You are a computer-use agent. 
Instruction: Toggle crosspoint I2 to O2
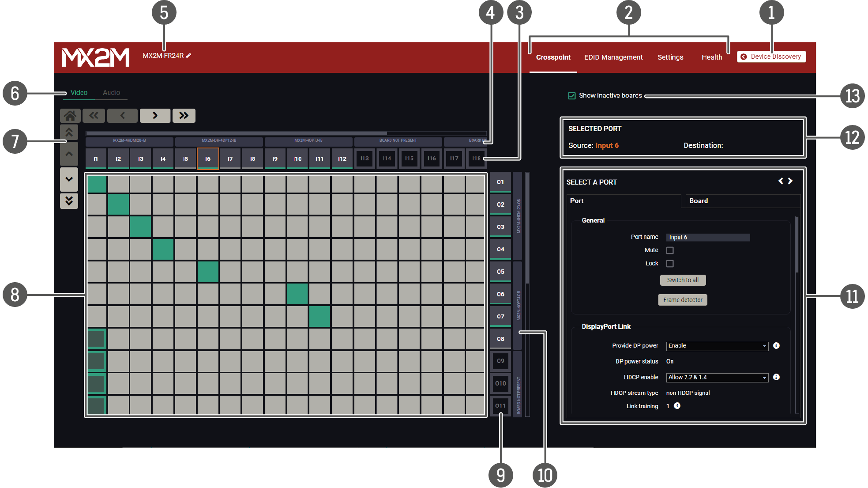[x=119, y=204]
